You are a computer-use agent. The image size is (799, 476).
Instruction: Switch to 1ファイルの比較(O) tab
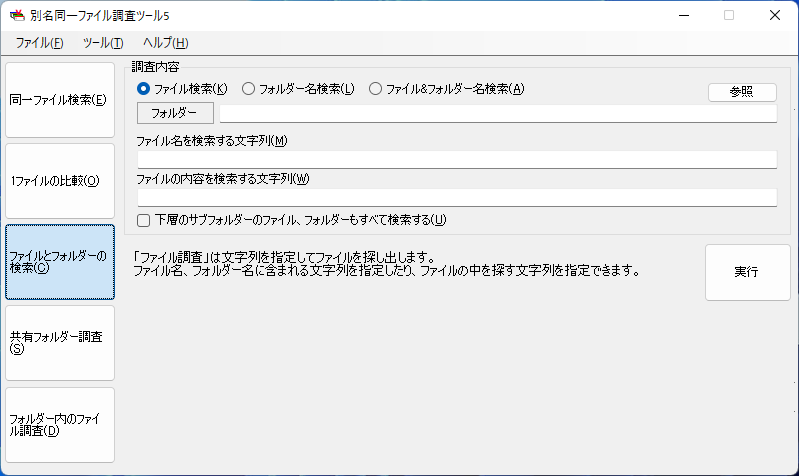tap(60, 181)
